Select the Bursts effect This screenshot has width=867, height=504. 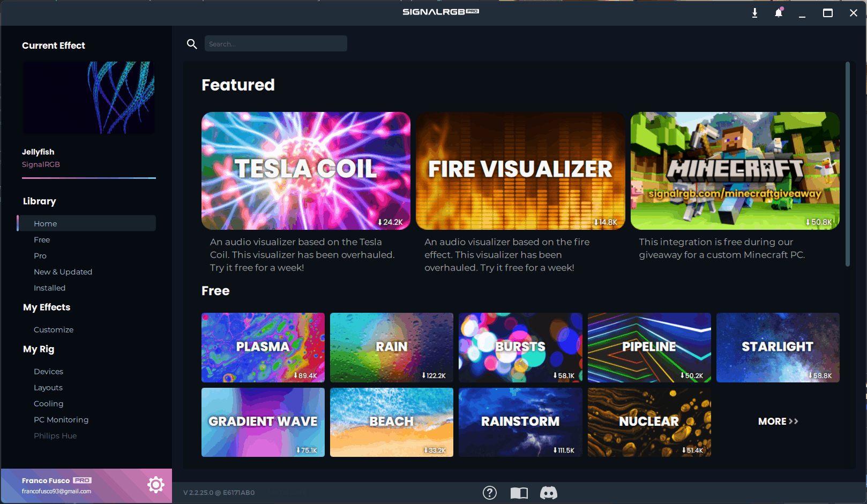point(520,347)
